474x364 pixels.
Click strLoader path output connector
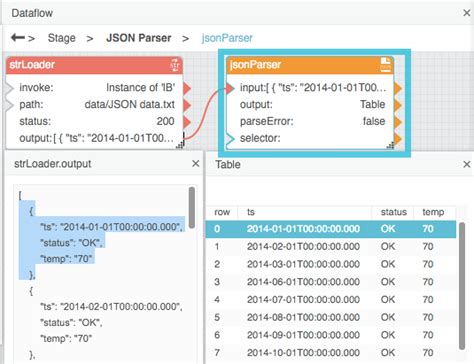coord(187,105)
